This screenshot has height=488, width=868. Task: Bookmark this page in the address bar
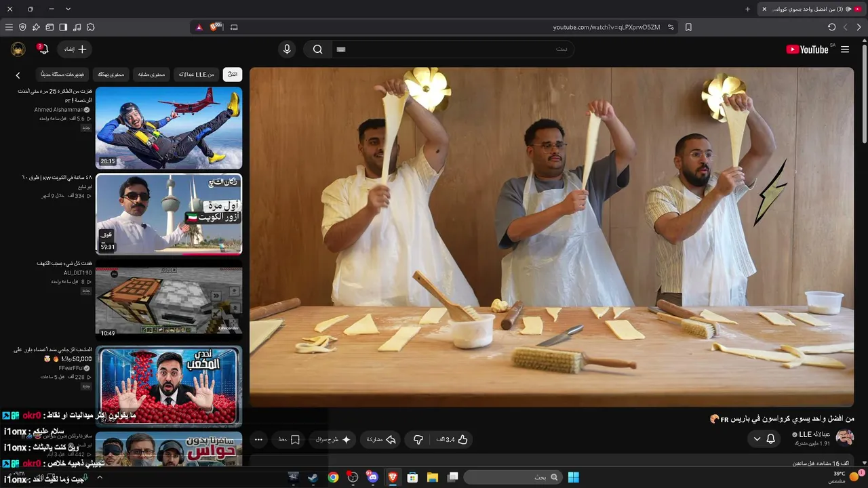(x=688, y=27)
